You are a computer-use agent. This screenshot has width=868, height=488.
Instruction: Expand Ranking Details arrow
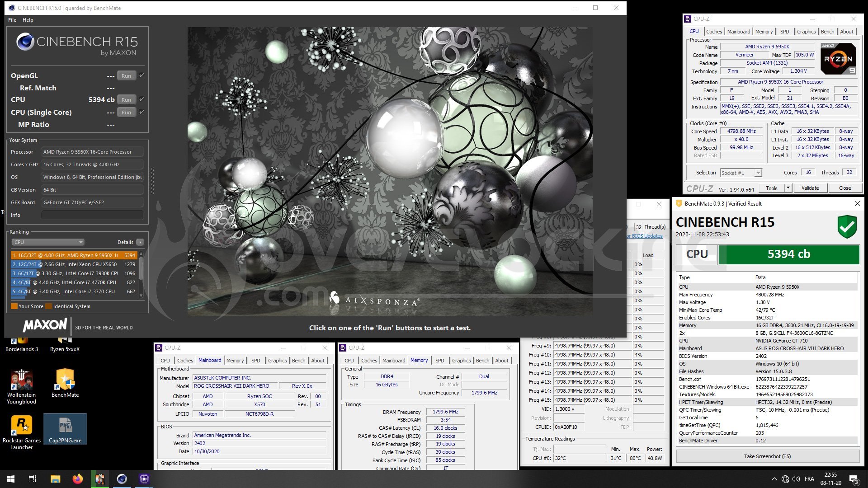140,242
